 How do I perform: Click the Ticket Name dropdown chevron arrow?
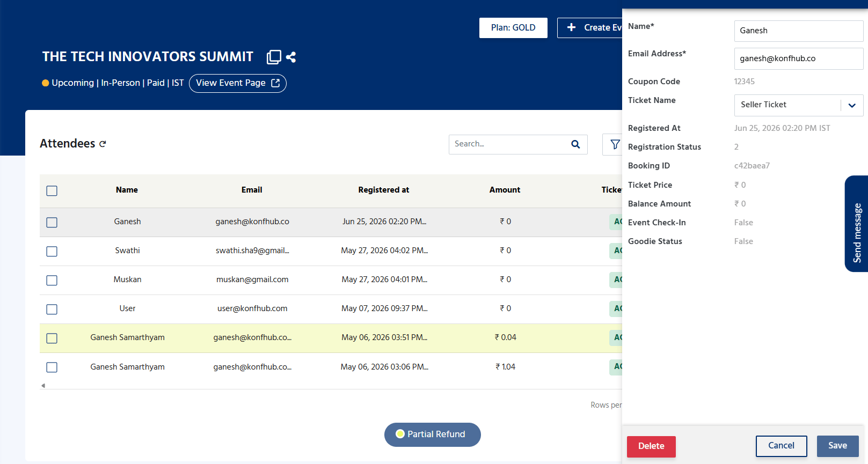point(852,106)
